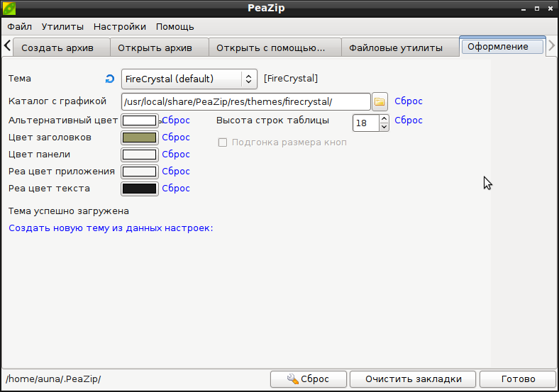Image resolution: width=559 pixels, height=392 pixels.
Task: Open the Утилиты menu
Action: pyautogui.click(x=62, y=27)
